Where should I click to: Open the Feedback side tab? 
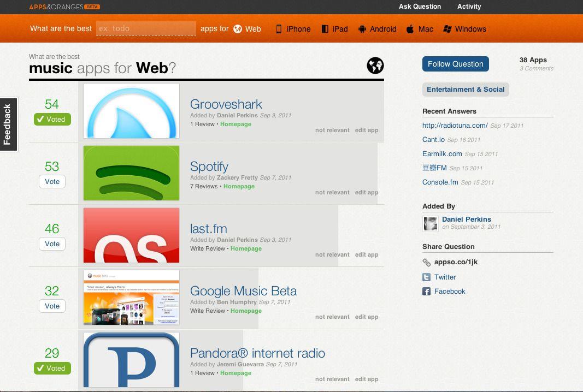click(9, 124)
